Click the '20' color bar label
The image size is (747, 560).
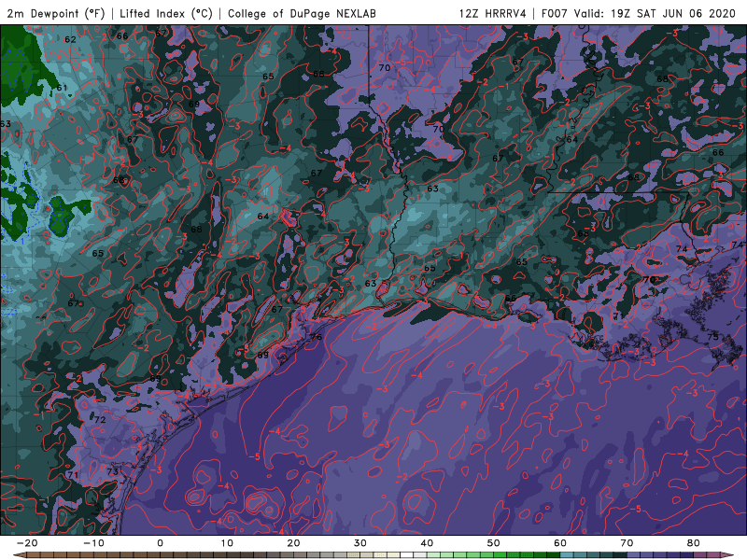pos(293,543)
